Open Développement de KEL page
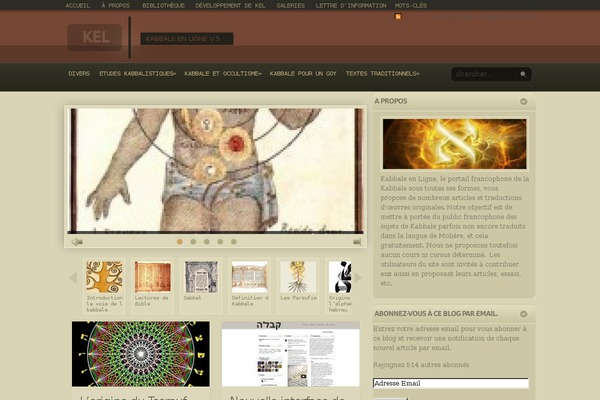Image resolution: width=600 pixels, height=400 pixels. [230, 5]
